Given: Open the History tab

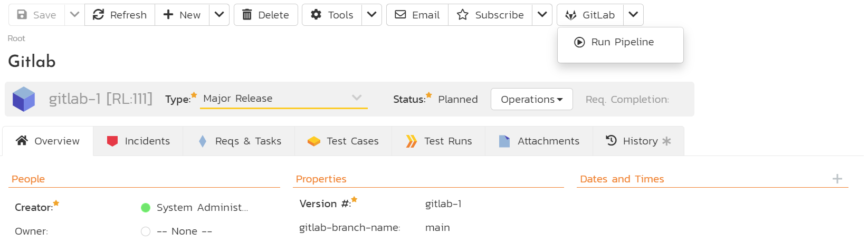Looking at the screenshot, I should pyautogui.click(x=638, y=141).
